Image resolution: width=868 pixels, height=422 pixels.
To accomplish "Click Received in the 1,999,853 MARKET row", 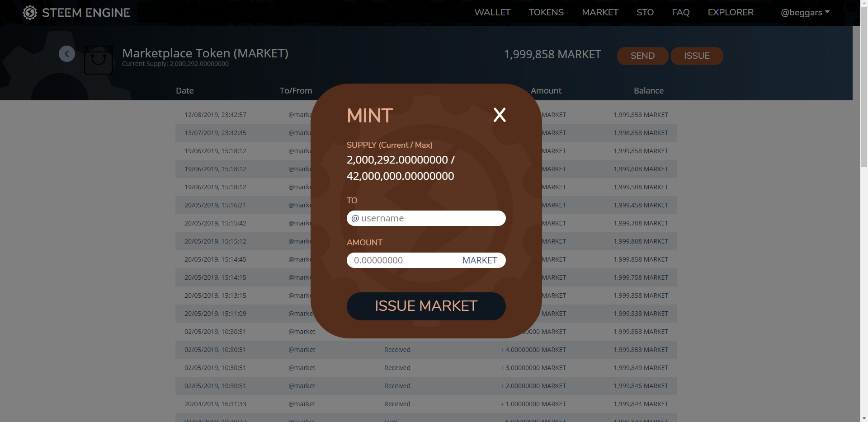I will coord(397,350).
